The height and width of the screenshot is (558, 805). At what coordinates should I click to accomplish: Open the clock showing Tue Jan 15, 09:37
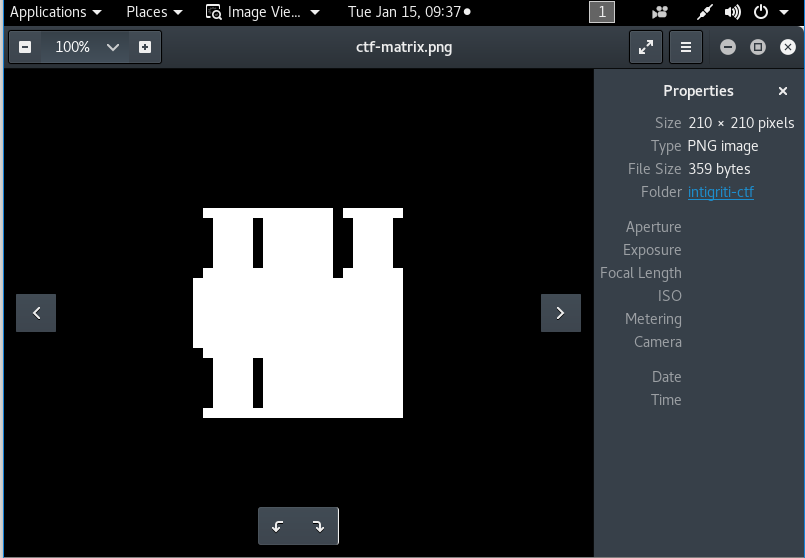coord(409,12)
